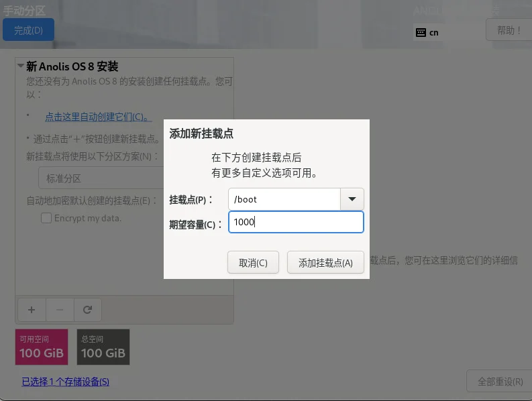The image size is (532, 401).
Task: Click the desired capacity field containing 1000
Action: pos(297,222)
